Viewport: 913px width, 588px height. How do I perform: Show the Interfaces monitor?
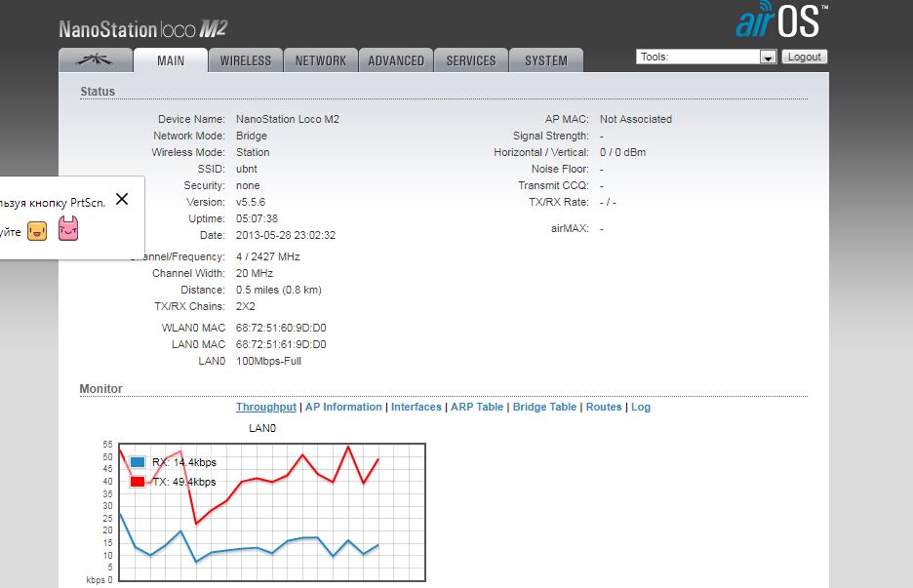pyautogui.click(x=417, y=407)
